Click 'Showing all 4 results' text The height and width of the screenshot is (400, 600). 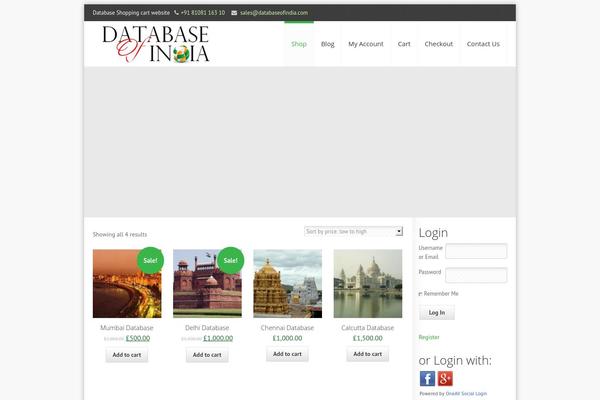[120, 234]
